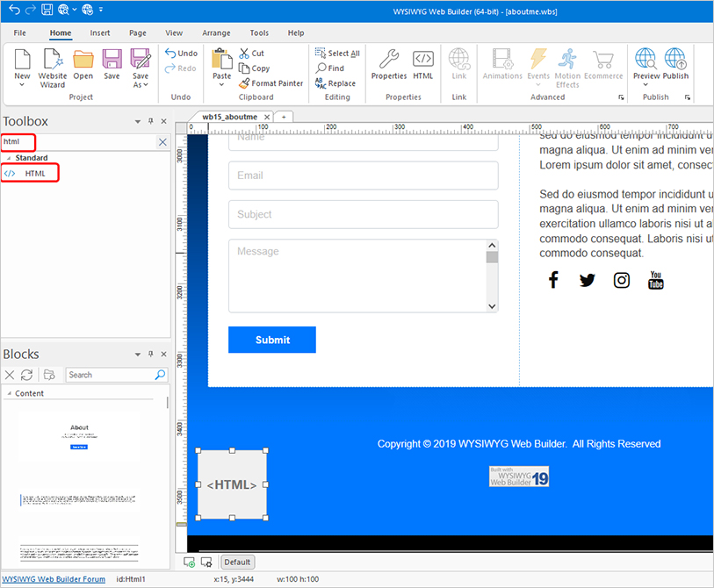Click the Blocks Search field
This screenshot has width=714, height=588.
(112, 375)
